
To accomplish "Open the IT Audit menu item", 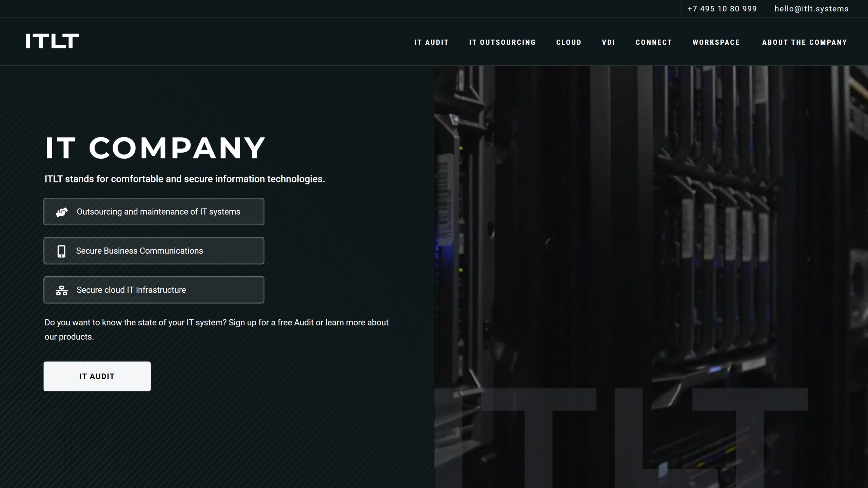I will [x=431, y=42].
